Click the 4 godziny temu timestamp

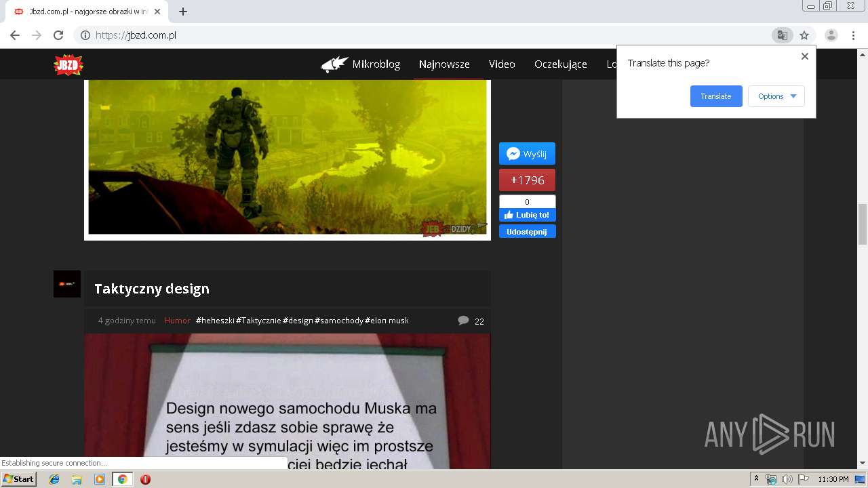tap(127, 321)
